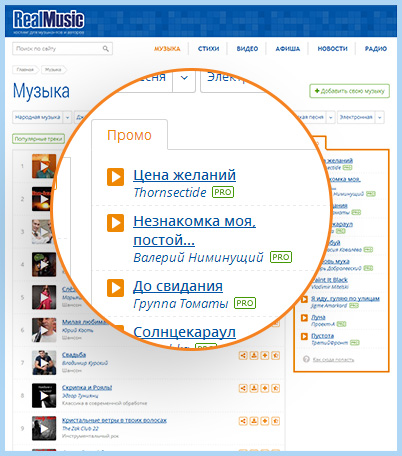402x456 pixels.
Task: Play the Луна track in the Promo sidebar
Action: 304,318
